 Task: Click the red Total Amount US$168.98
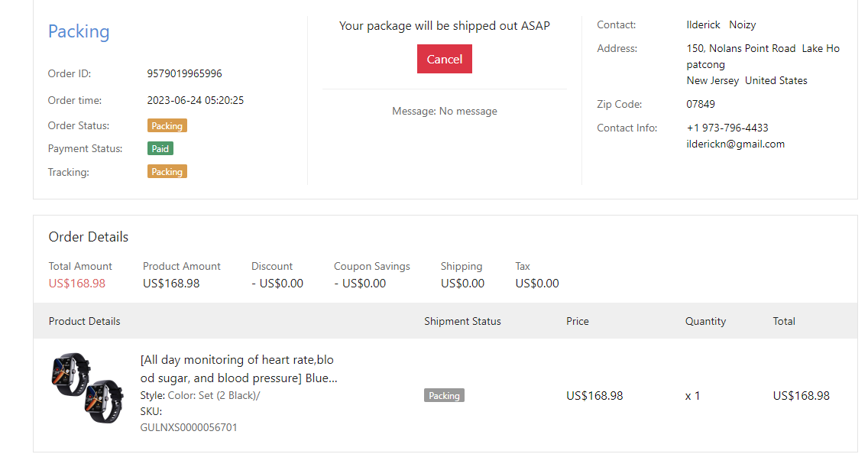[77, 283]
